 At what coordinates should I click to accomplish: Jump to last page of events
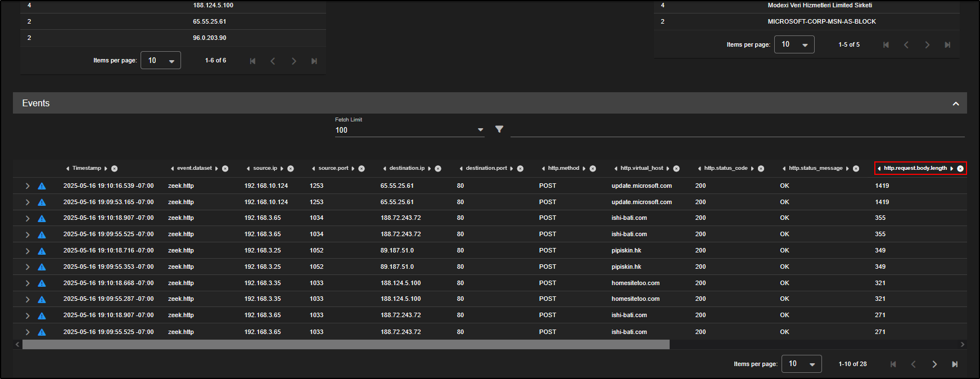[955, 364]
